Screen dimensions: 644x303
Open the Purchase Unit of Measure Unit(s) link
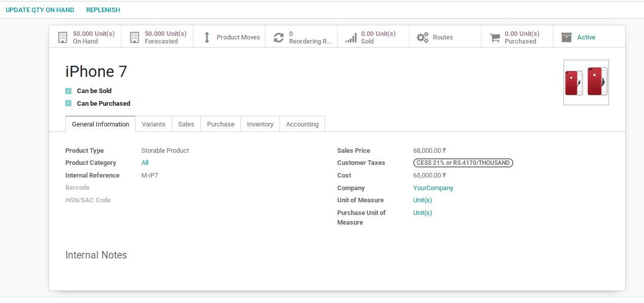tap(423, 213)
